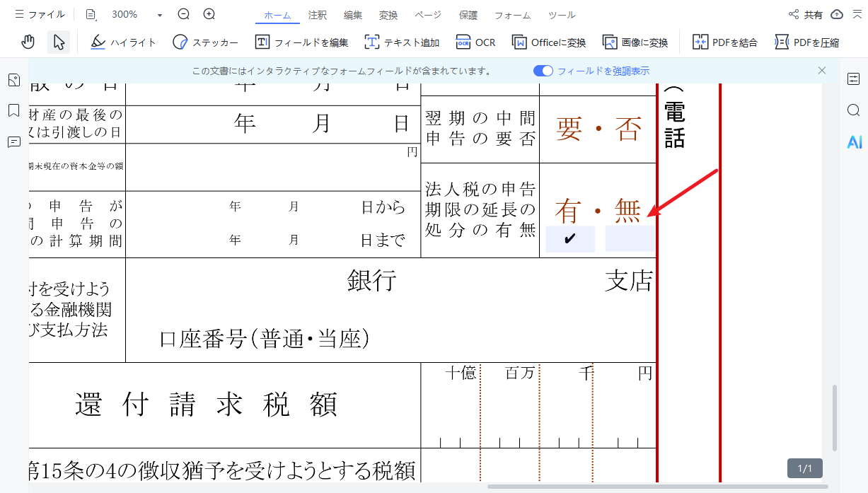The height and width of the screenshot is (493, 868).
Task: Open the bookmarks panel
Action: [13, 111]
